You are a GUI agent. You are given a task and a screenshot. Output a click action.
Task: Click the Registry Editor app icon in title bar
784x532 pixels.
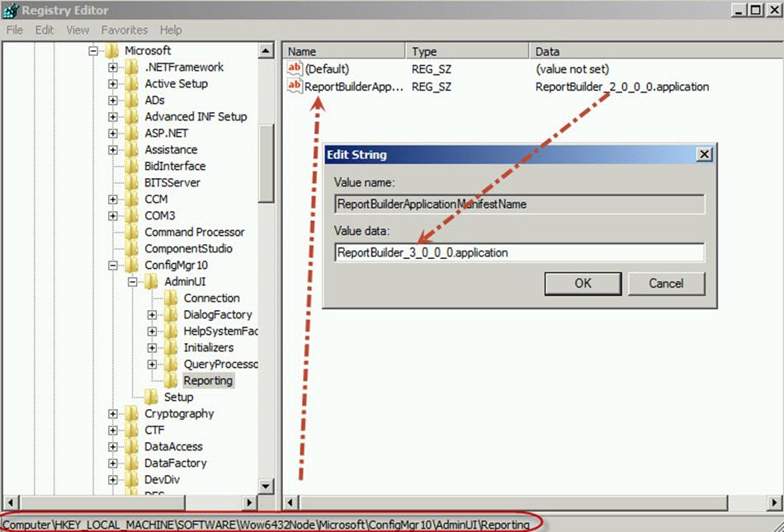(x=11, y=10)
